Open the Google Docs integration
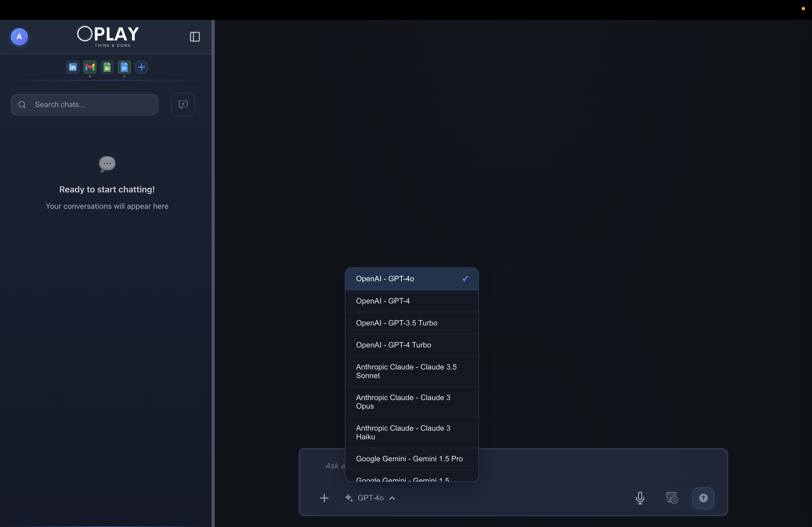The height and width of the screenshot is (527, 812). point(124,67)
